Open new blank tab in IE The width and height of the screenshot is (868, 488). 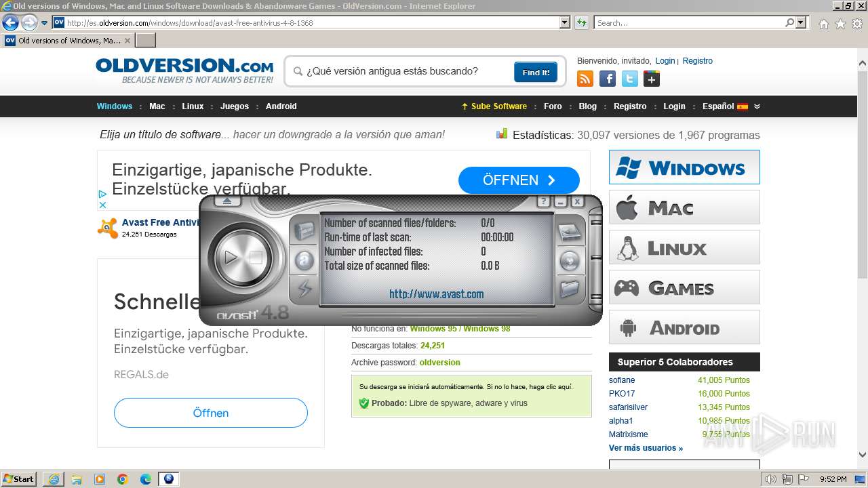pyautogui.click(x=146, y=41)
